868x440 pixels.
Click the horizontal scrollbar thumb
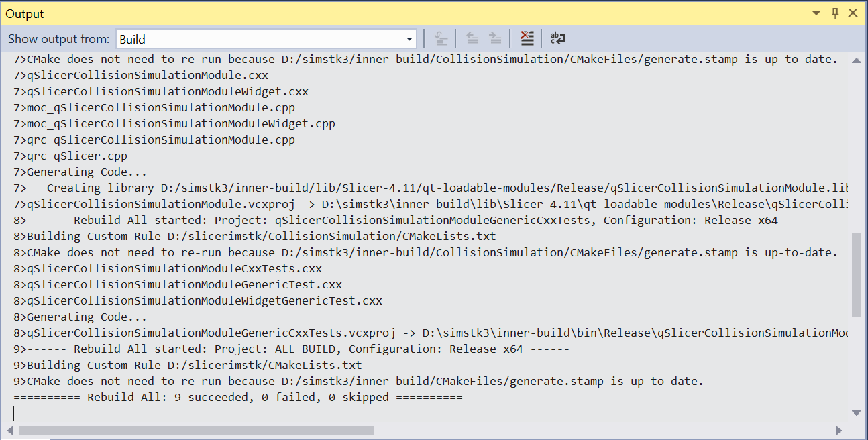[196, 430]
